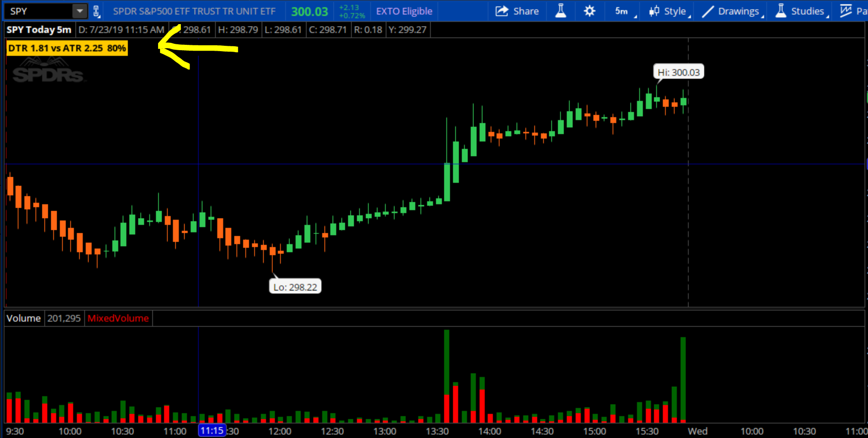The image size is (868, 438).
Task: Click the 300.03 last price display
Action: point(309,11)
